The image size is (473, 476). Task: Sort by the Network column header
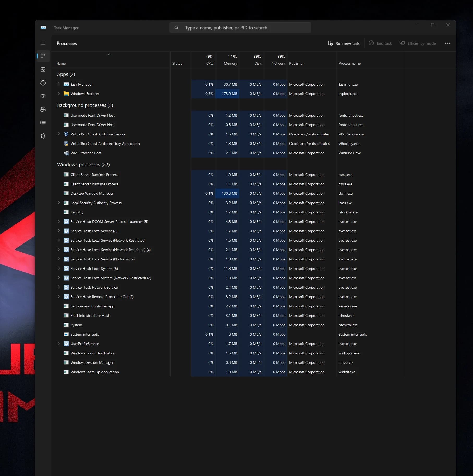(275, 59)
